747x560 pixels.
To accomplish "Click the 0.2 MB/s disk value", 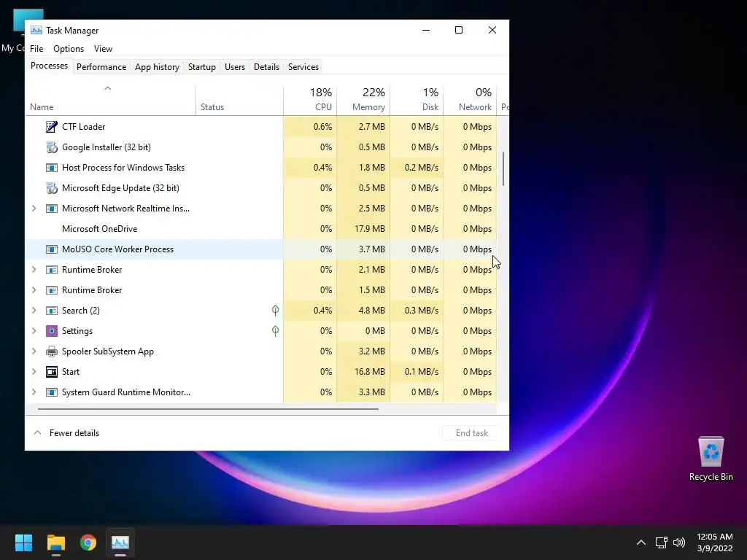I will pos(421,168).
